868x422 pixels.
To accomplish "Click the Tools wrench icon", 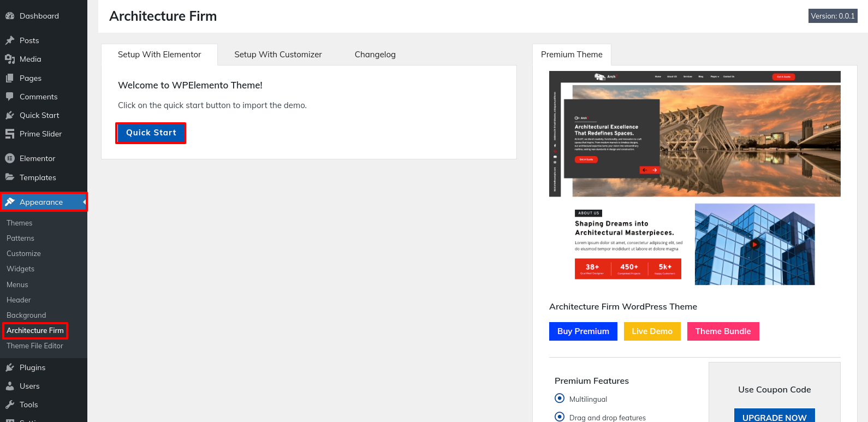I will pyautogui.click(x=10, y=405).
